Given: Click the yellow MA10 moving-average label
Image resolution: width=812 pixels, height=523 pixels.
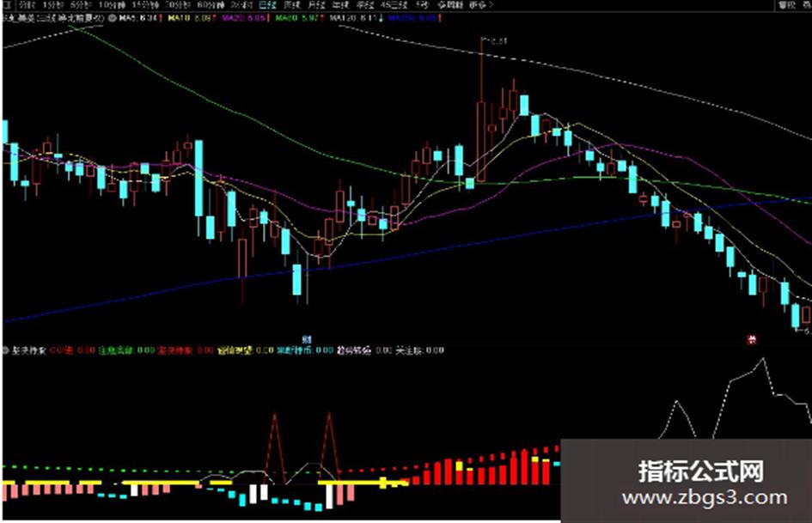Looking at the screenshot, I should pyautogui.click(x=192, y=18).
